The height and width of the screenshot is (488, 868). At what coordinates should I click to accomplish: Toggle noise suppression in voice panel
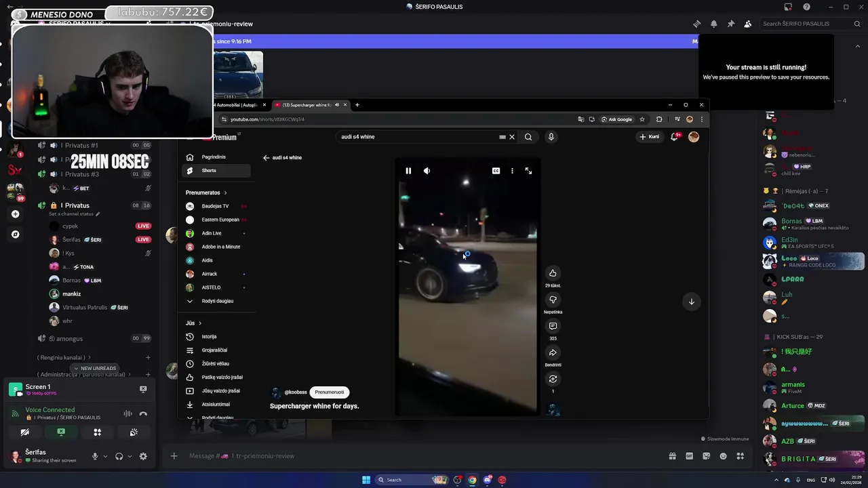click(x=127, y=413)
